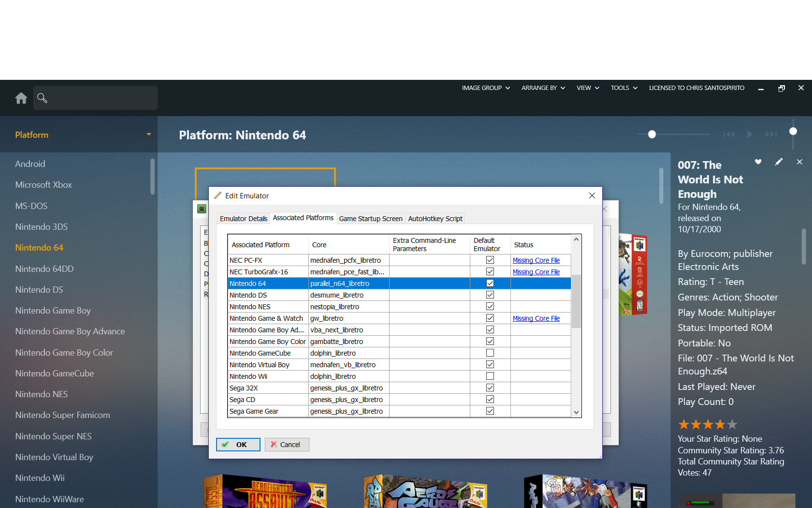Edit game details with the pencil icon

point(779,162)
